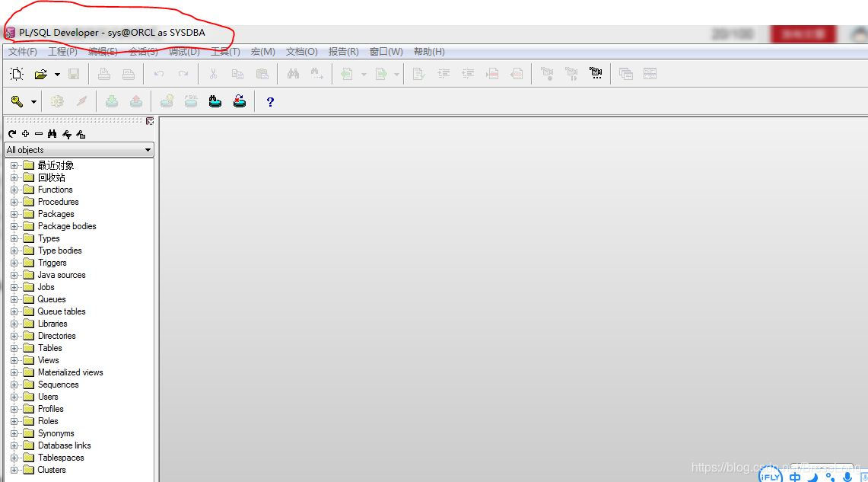Click the Log on key icon
Image resolution: width=868 pixels, height=482 pixels.
[17, 101]
